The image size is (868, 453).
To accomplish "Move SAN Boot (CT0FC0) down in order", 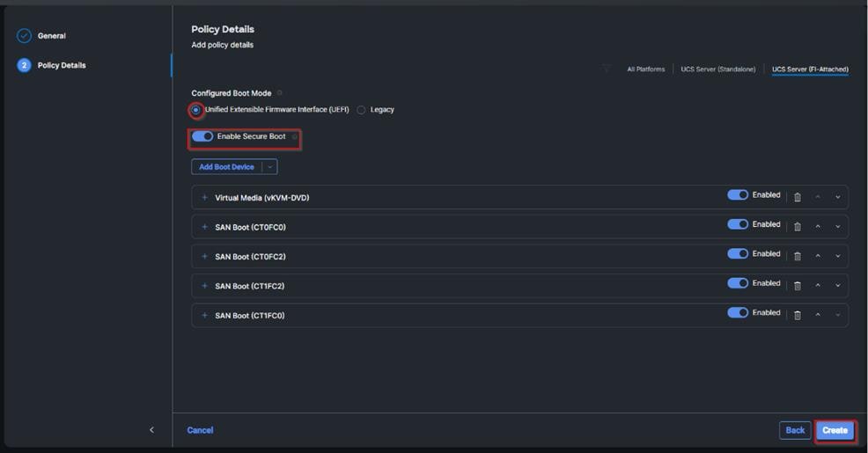I will (837, 227).
